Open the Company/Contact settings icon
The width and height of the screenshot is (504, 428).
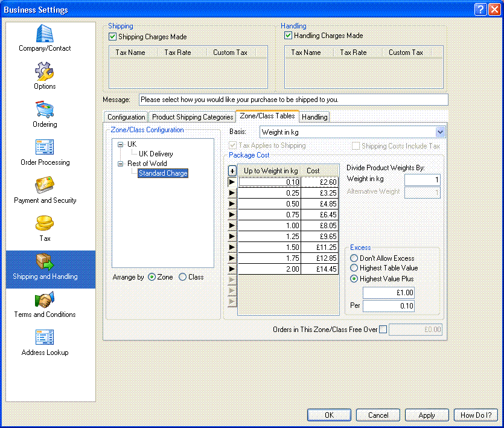pos(45,34)
